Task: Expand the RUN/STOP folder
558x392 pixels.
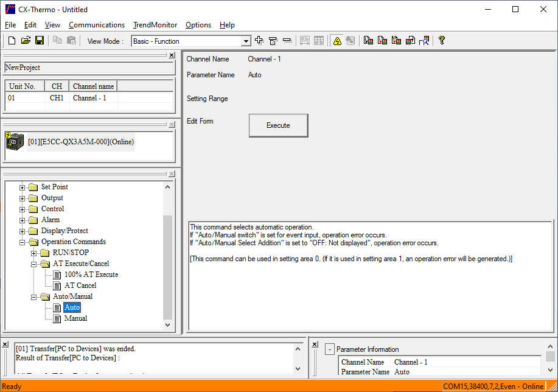Action: 34,253
